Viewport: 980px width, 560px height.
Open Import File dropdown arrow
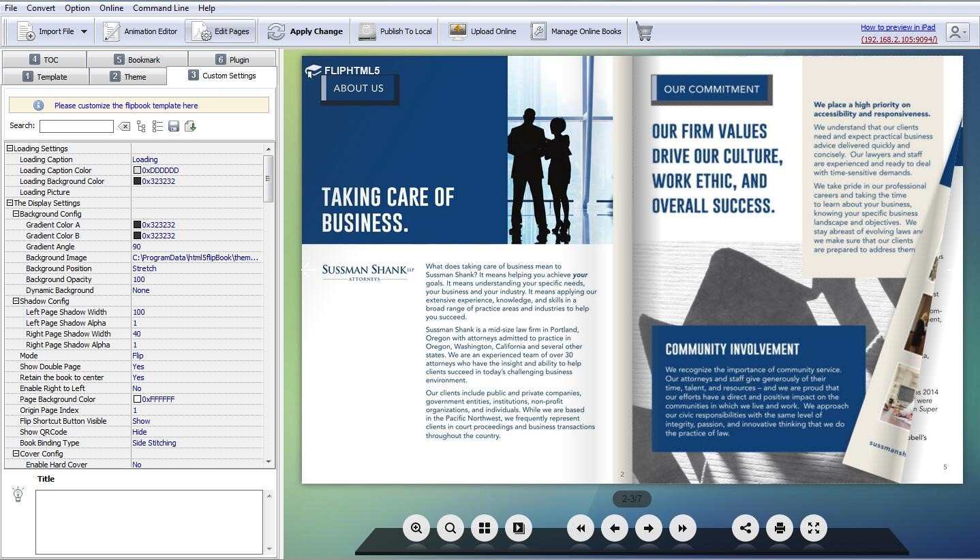coord(84,31)
